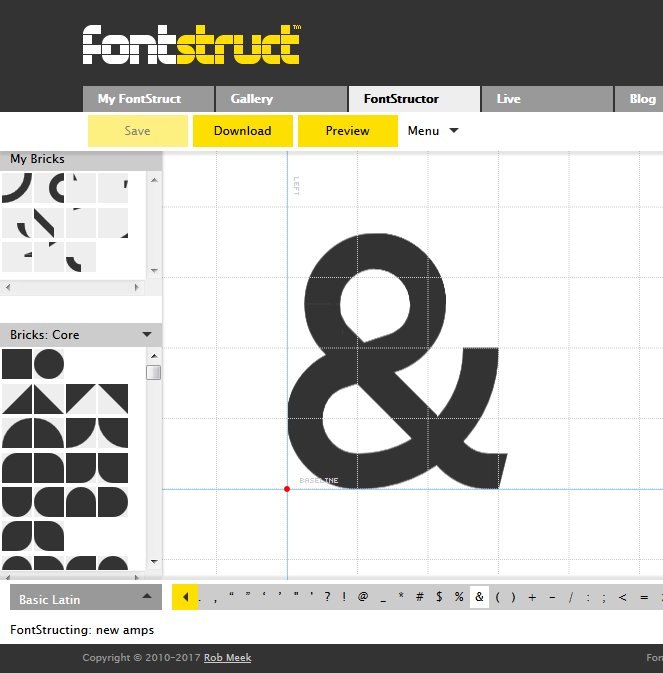This screenshot has height=673, width=663.
Task: Select the ) character in the glyph bar
Action: (513, 597)
